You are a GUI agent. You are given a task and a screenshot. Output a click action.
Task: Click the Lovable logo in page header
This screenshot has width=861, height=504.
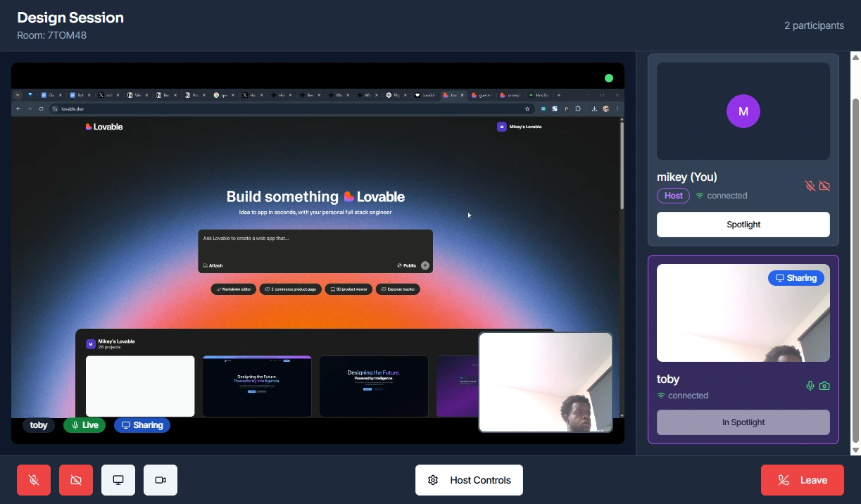coord(104,127)
